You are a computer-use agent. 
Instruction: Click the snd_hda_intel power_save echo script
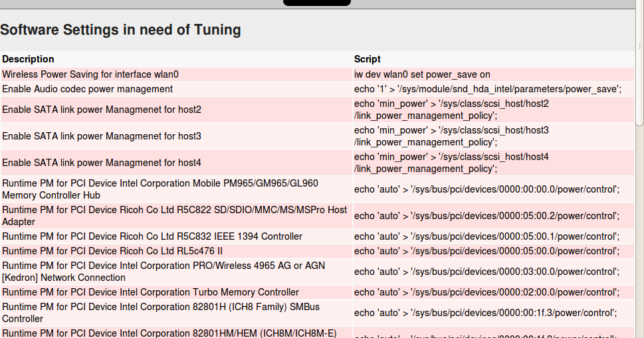pos(488,89)
